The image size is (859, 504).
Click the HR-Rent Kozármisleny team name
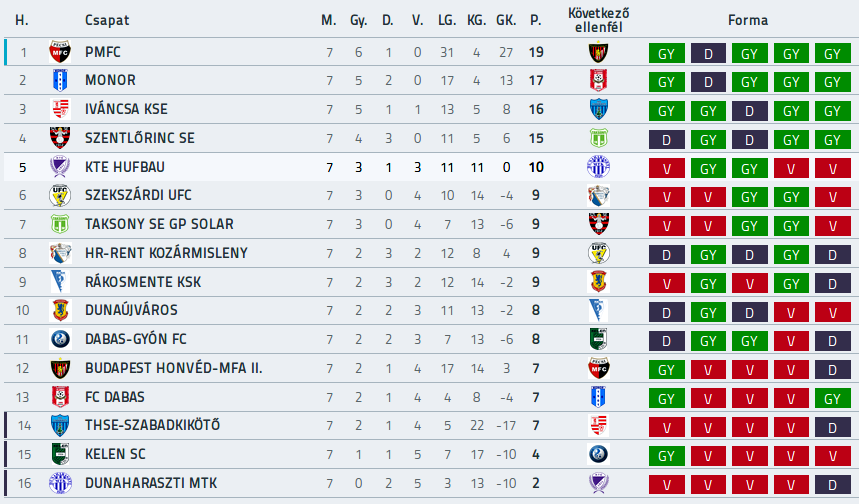click(x=166, y=253)
